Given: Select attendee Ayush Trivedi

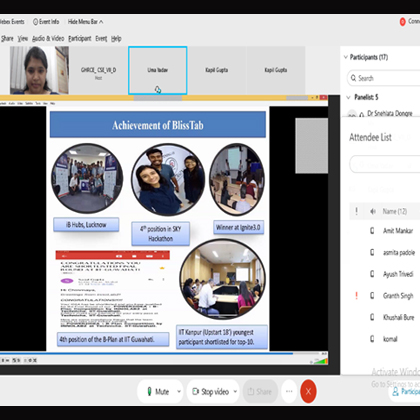Looking at the screenshot, I should coord(398,274).
